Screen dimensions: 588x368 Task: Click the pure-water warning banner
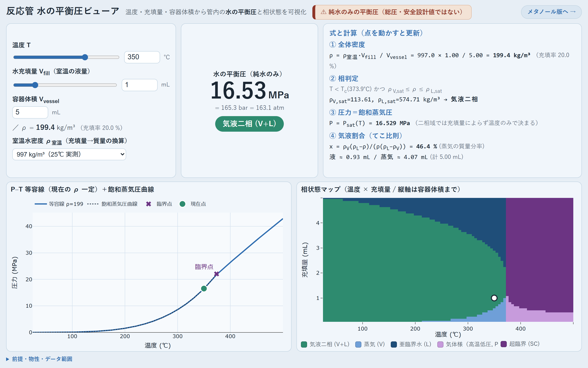coord(392,12)
